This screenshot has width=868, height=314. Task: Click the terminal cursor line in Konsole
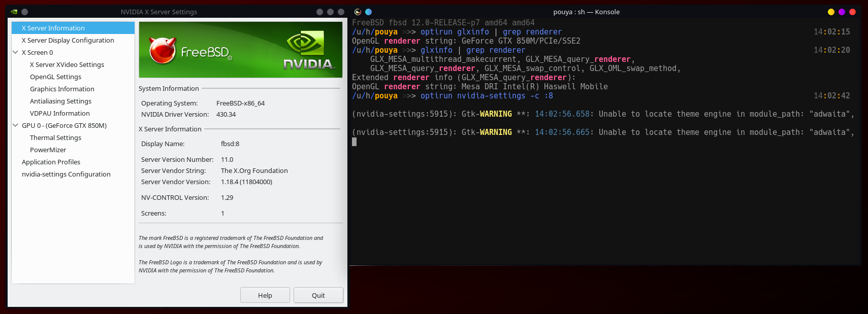pos(355,142)
